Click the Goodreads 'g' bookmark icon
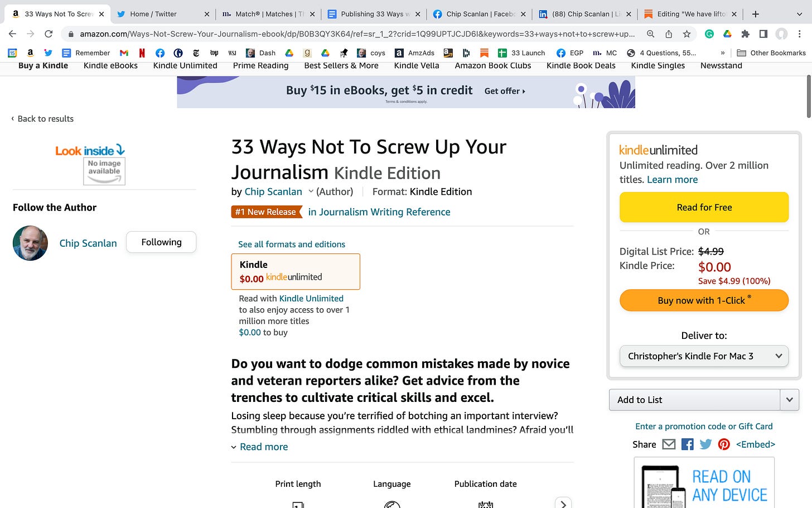The width and height of the screenshot is (812, 508). pos(307,53)
